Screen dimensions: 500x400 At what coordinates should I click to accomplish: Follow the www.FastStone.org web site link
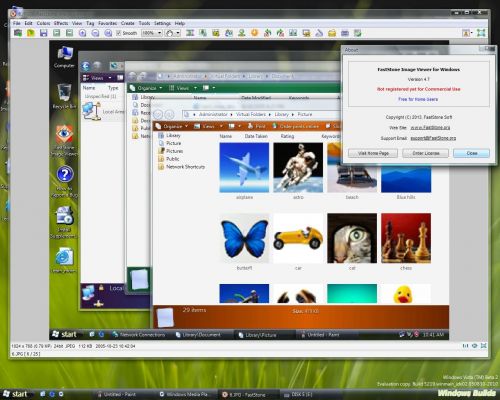click(x=430, y=128)
